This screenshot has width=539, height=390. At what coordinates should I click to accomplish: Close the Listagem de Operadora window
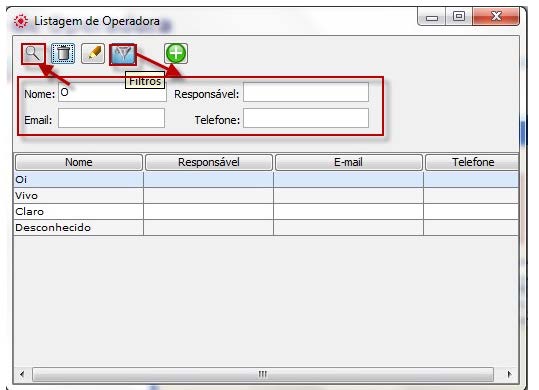coord(496,16)
